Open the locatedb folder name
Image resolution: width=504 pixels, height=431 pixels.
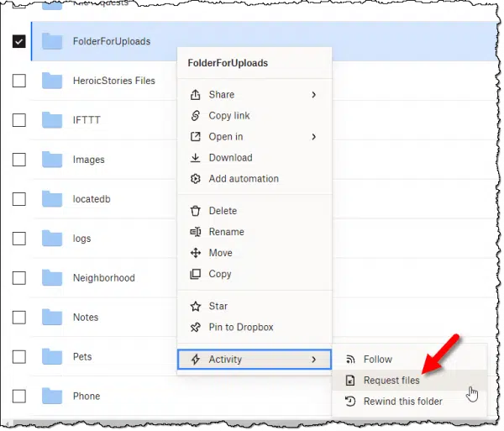pos(92,199)
